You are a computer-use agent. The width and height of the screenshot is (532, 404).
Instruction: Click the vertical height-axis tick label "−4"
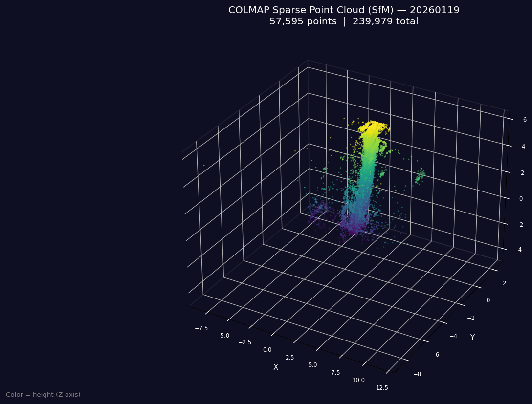[x=518, y=250]
